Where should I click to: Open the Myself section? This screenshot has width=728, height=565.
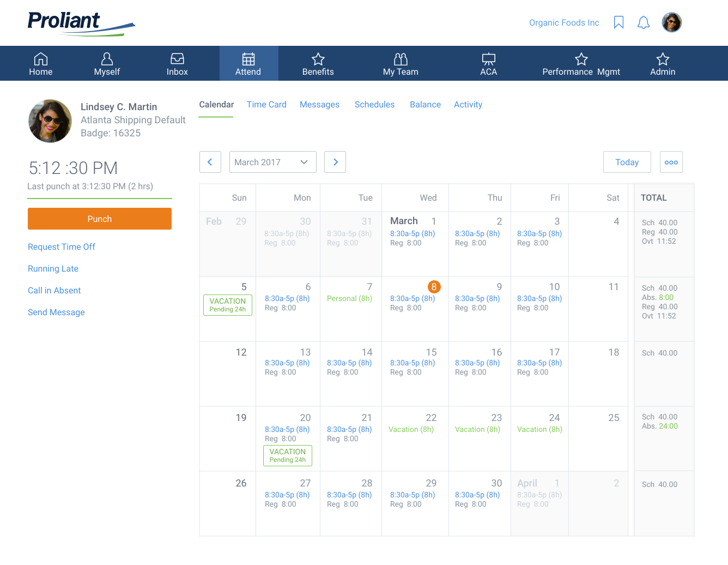click(107, 64)
